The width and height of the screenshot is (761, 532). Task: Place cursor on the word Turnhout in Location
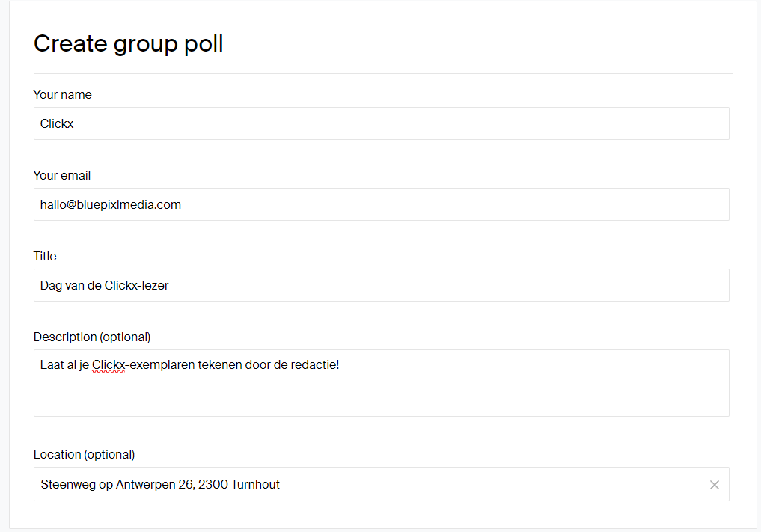click(255, 484)
